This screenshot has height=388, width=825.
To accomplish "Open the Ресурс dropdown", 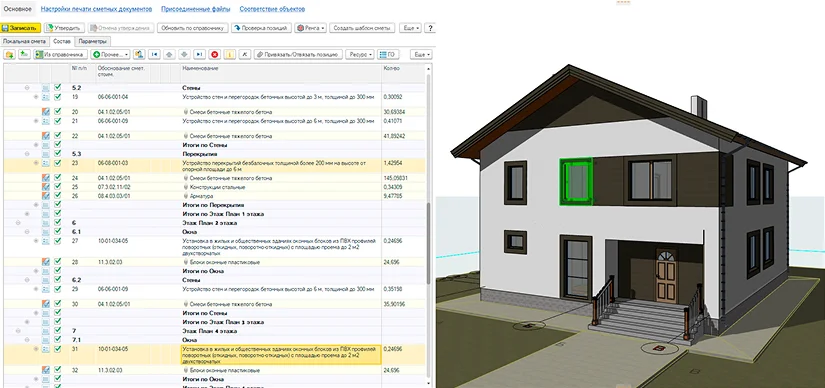I will point(360,54).
